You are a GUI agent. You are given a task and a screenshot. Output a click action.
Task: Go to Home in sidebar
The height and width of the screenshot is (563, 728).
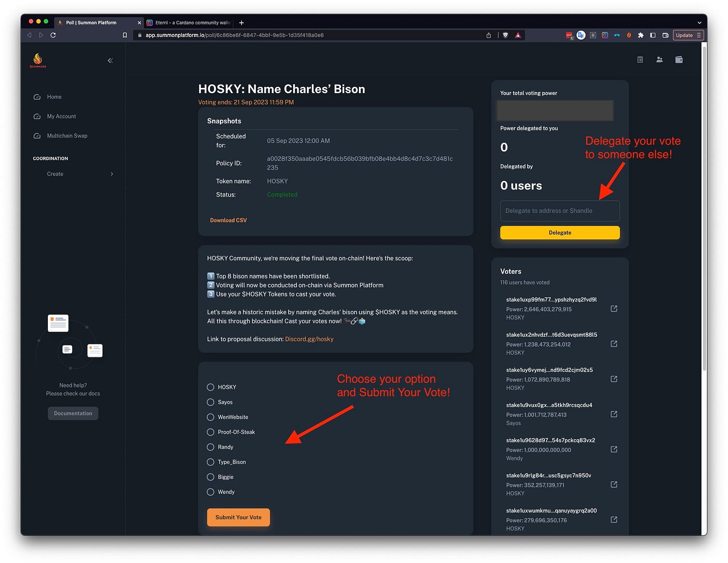[54, 97]
